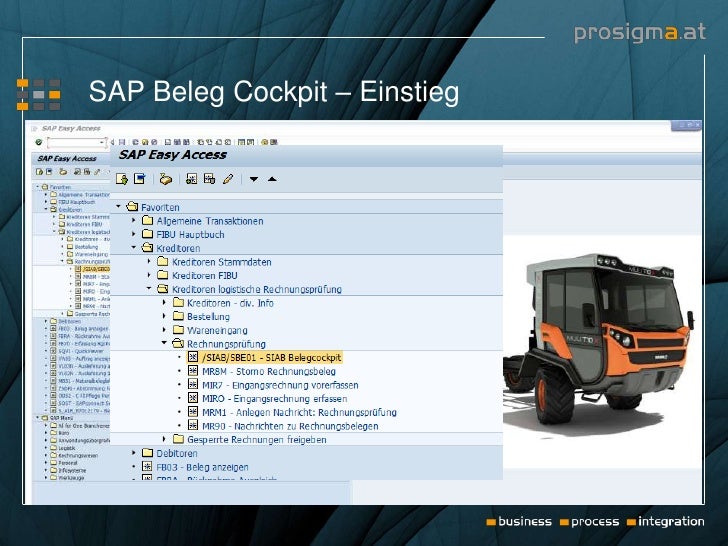Click the Add to Favorites icon in the enlarged toolbar
The height and width of the screenshot is (546, 728).
(x=191, y=179)
